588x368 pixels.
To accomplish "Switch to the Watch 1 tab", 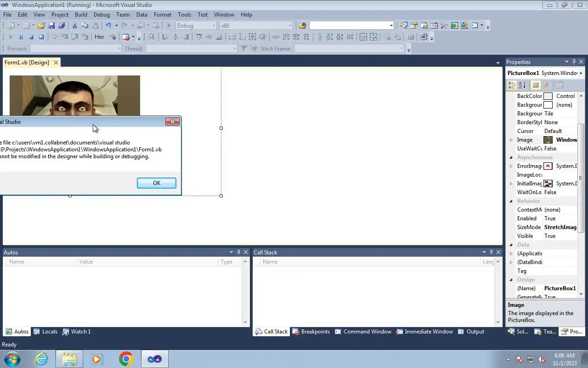I will pos(76,332).
